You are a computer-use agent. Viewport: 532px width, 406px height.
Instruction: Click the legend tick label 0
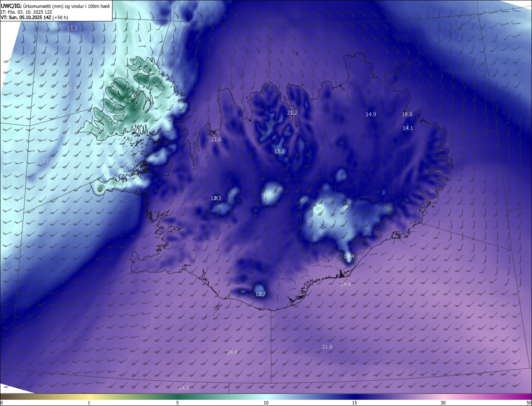pos(2,403)
